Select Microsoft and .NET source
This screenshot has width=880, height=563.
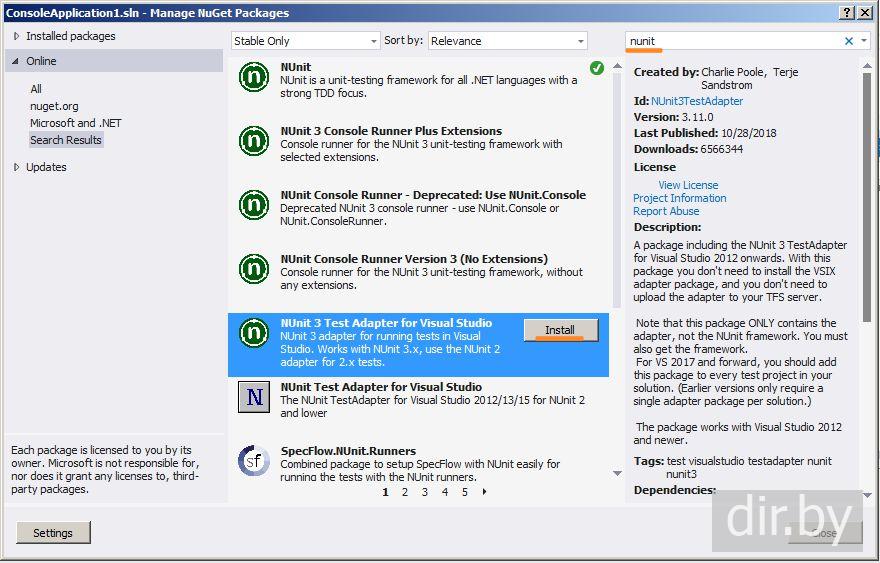[x=75, y=123]
